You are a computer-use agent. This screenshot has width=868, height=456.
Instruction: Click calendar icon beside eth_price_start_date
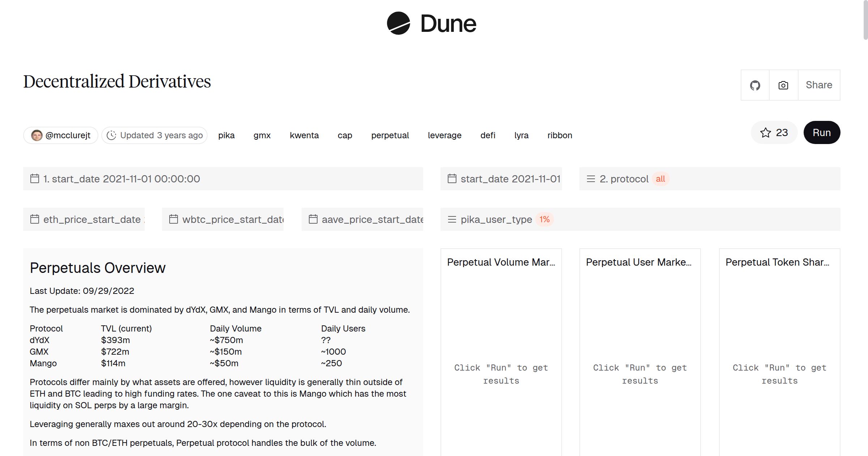(x=35, y=219)
